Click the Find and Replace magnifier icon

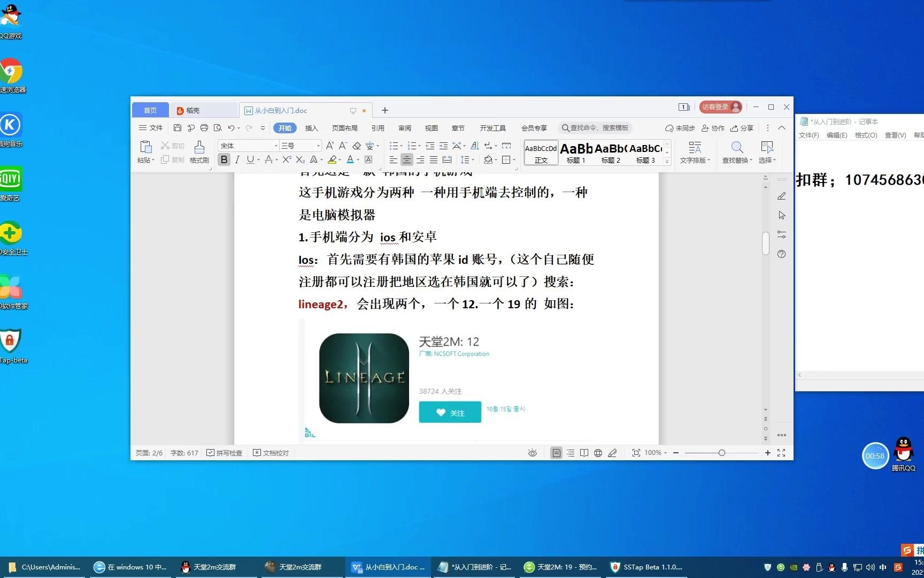pos(737,147)
